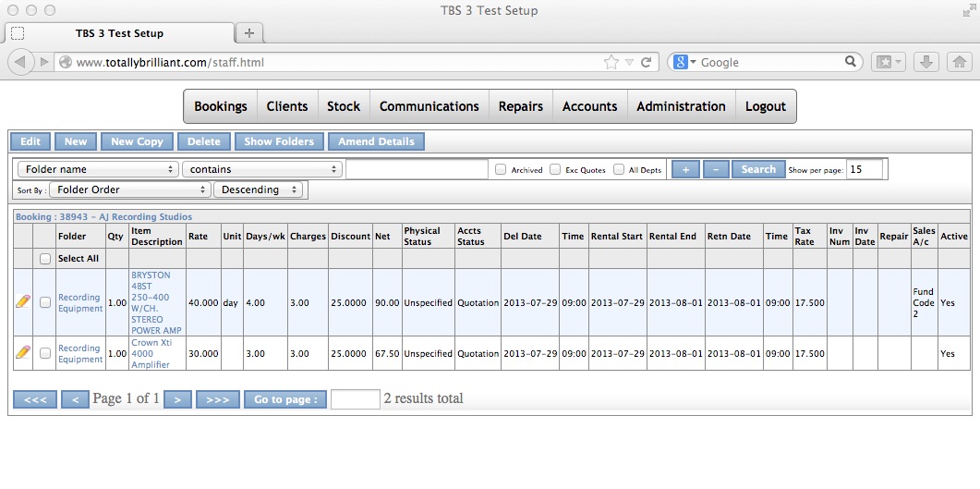Viewport: 980px width, 489px height.
Task: Open the Folder Order sort dropdown
Action: pos(130,189)
